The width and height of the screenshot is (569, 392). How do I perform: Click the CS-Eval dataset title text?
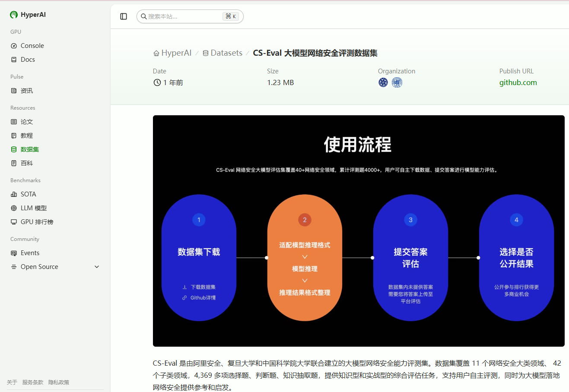[x=315, y=53]
